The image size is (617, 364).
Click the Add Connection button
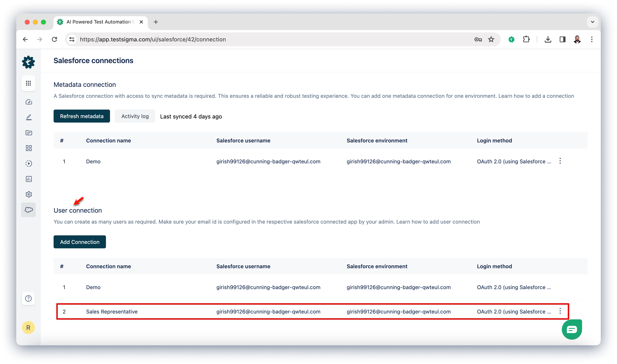(80, 242)
